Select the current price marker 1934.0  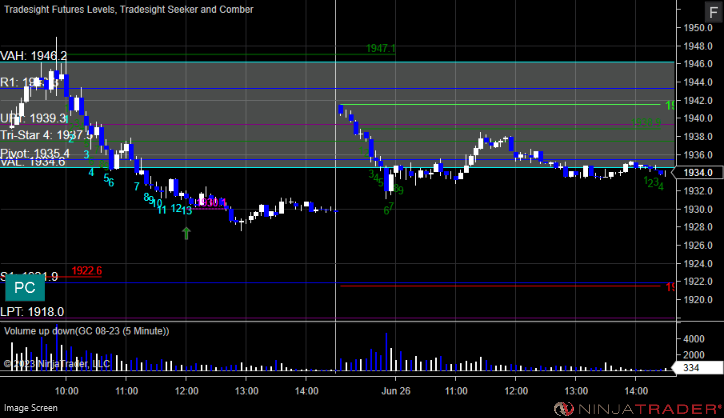(x=697, y=172)
